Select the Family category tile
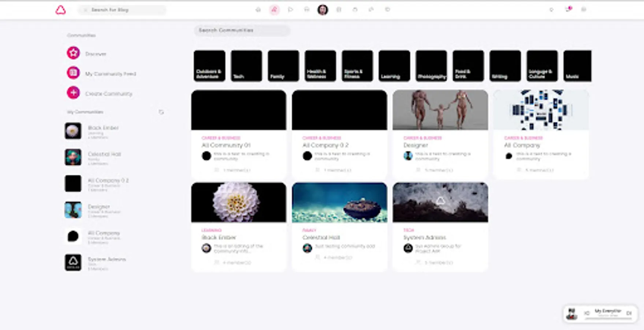 click(283, 66)
